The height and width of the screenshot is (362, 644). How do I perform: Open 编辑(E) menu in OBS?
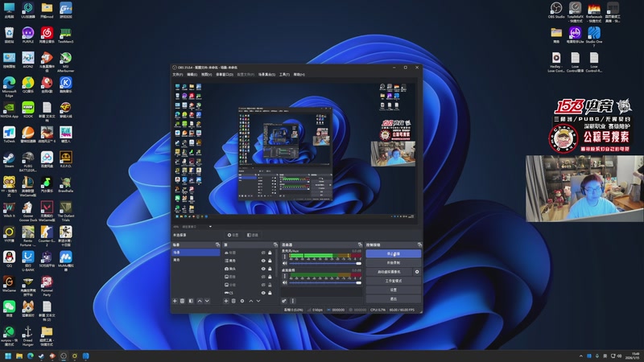192,74
